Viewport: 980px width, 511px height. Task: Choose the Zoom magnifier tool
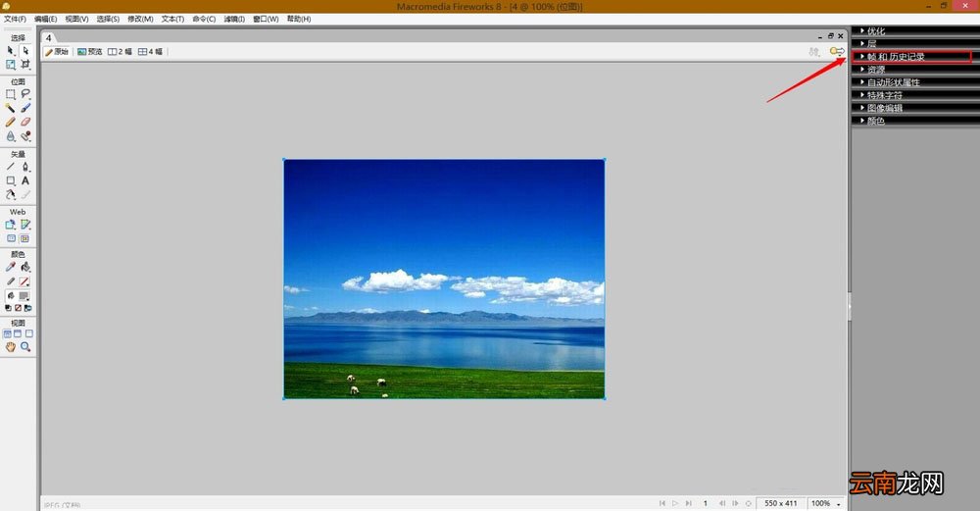click(x=25, y=346)
